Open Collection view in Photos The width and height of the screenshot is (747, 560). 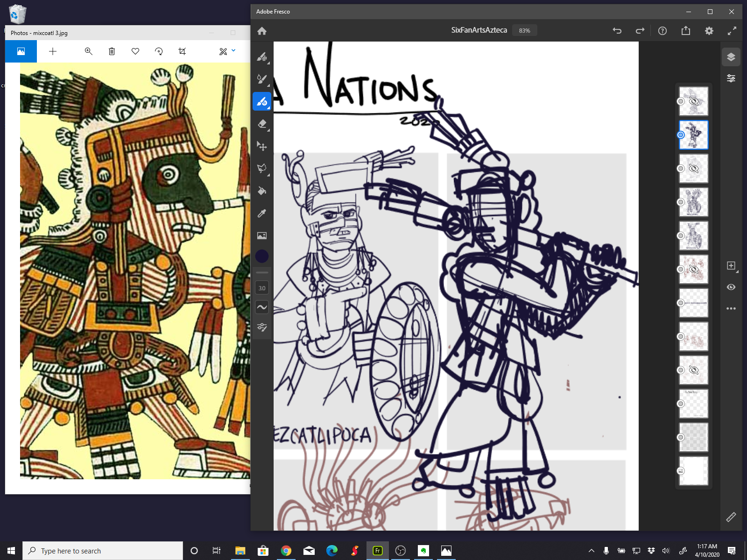(x=21, y=51)
